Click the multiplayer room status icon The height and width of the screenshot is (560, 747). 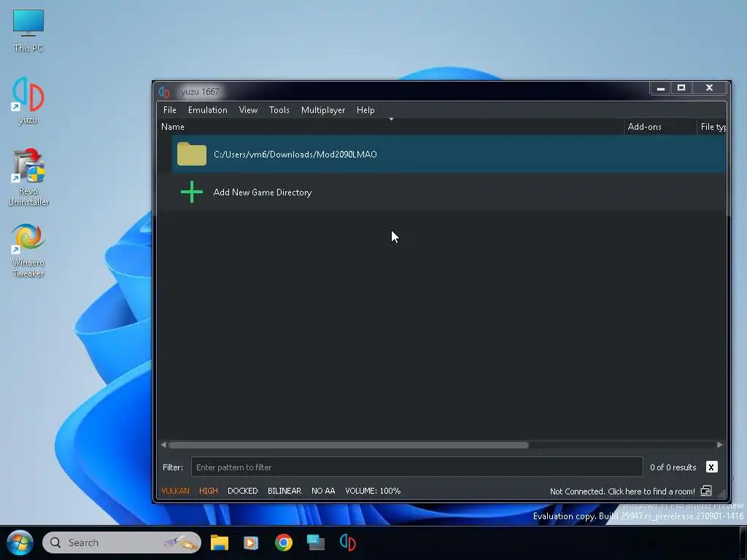coord(706,491)
